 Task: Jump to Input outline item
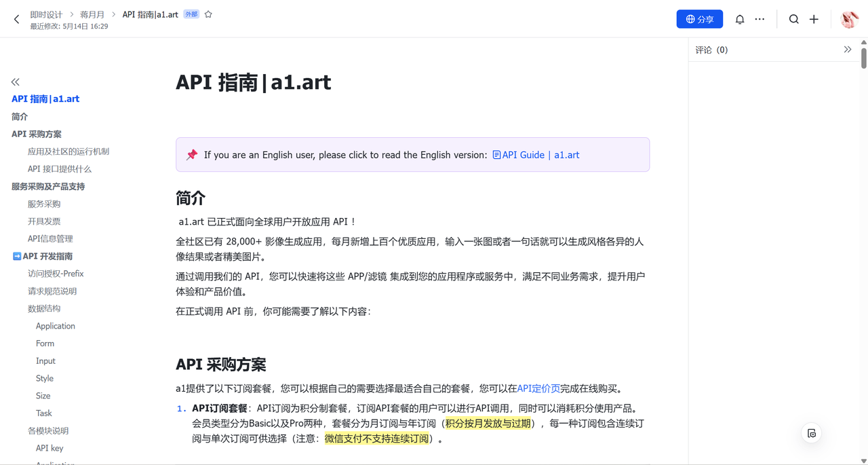point(45,361)
